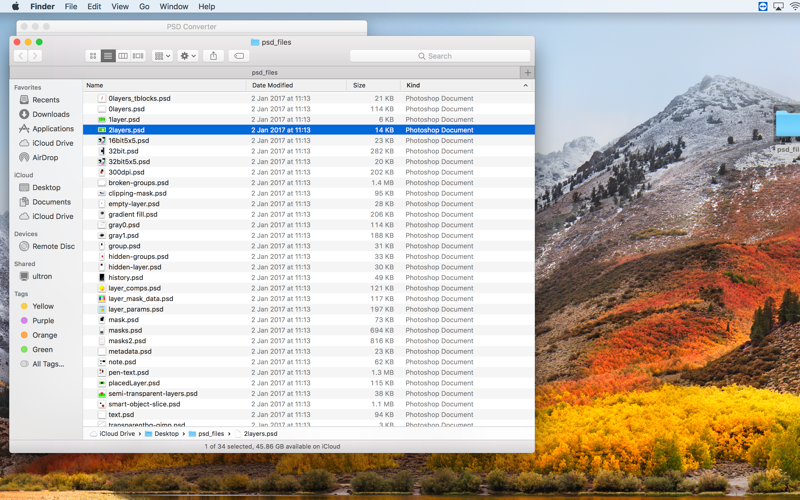Switch to column view in the toolbar
This screenshot has width=800, height=500.
click(123, 56)
